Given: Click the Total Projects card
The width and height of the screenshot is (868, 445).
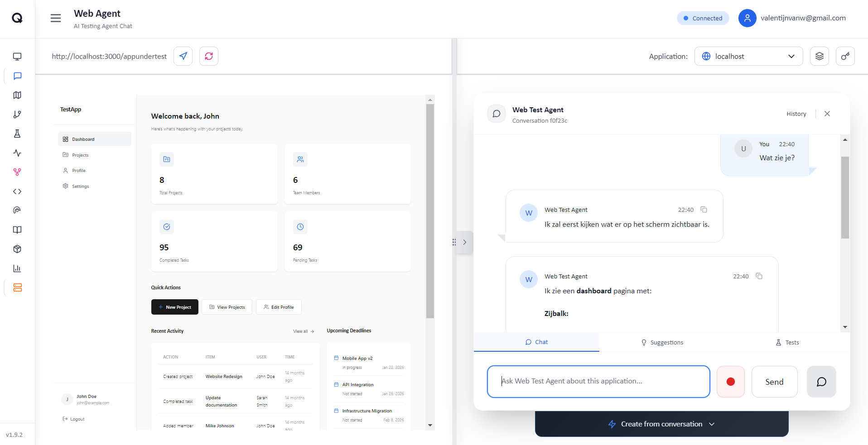Looking at the screenshot, I should [x=214, y=174].
